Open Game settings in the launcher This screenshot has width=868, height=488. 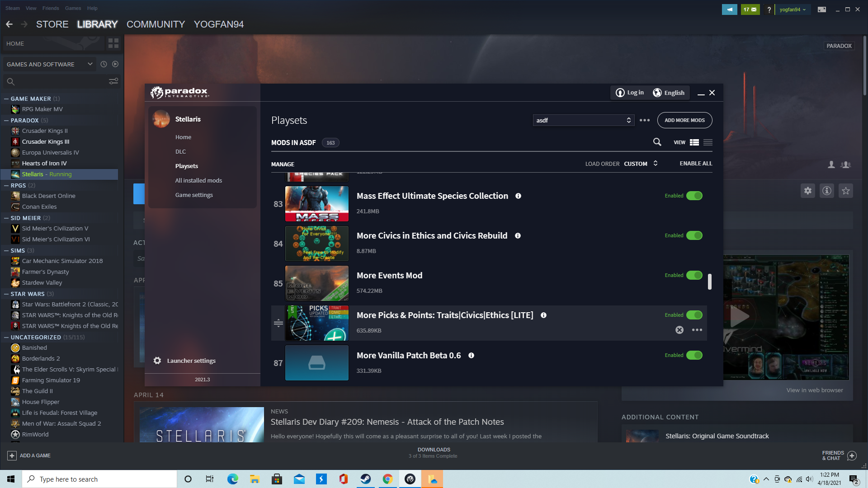click(x=194, y=195)
